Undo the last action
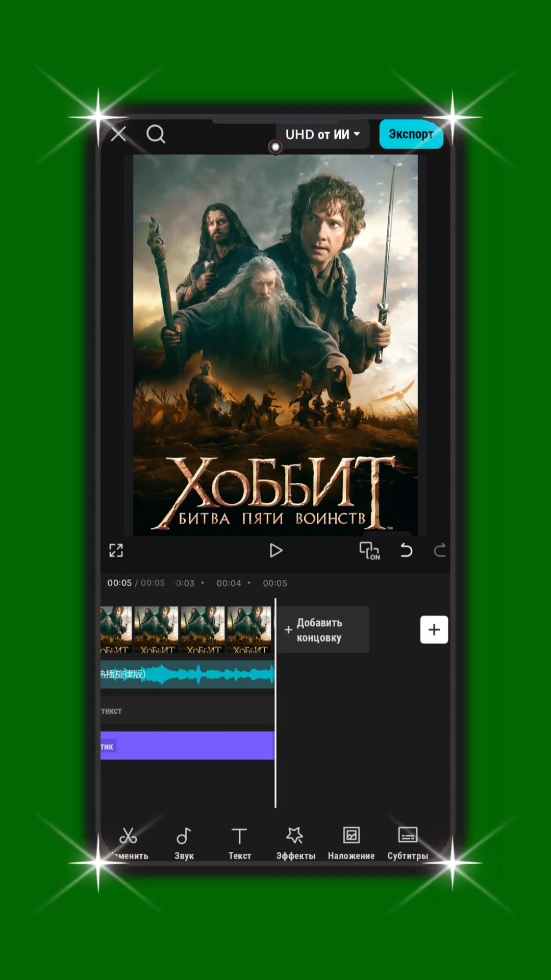 tap(406, 550)
